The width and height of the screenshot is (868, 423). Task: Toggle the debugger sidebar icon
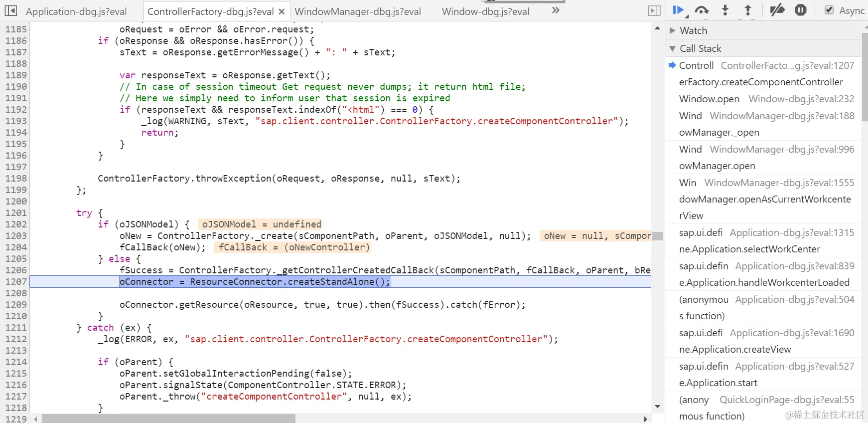click(654, 10)
